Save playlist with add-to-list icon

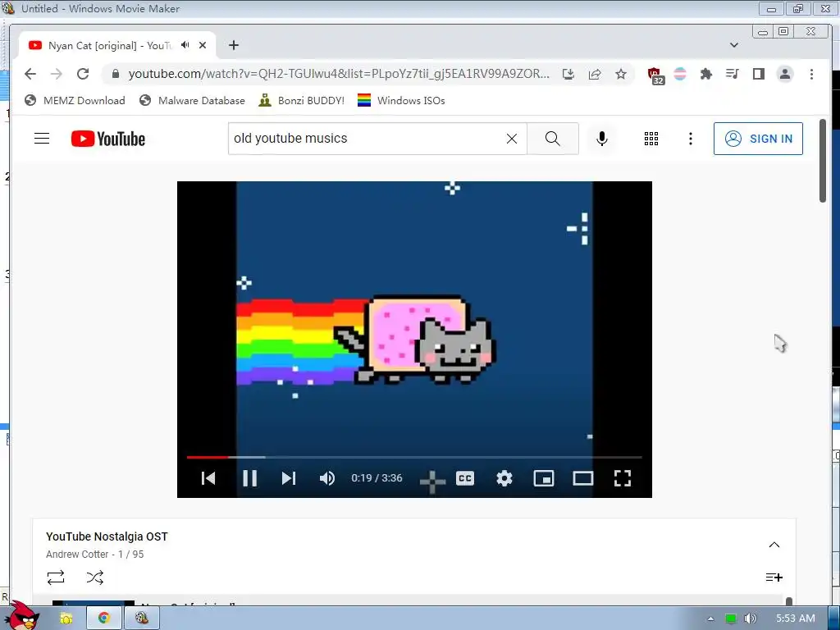pyautogui.click(x=774, y=577)
